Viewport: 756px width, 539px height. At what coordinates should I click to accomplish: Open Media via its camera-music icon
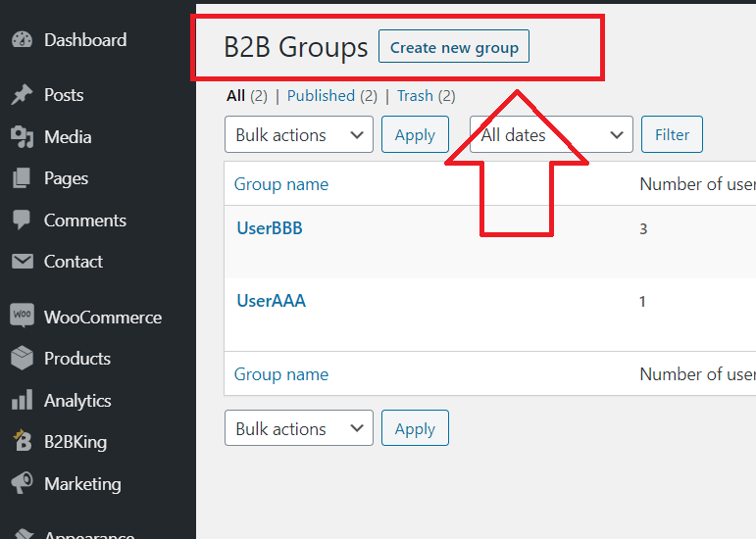22,137
